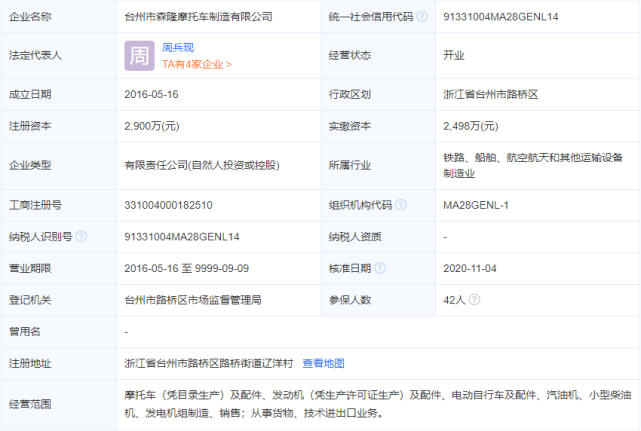
Task: Click the 经营状态 label cell
Action: tap(378, 56)
